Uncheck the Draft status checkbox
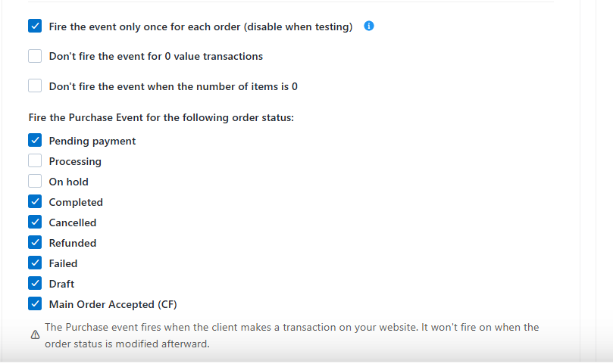This screenshot has height=364, width=613. pyautogui.click(x=35, y=284)
